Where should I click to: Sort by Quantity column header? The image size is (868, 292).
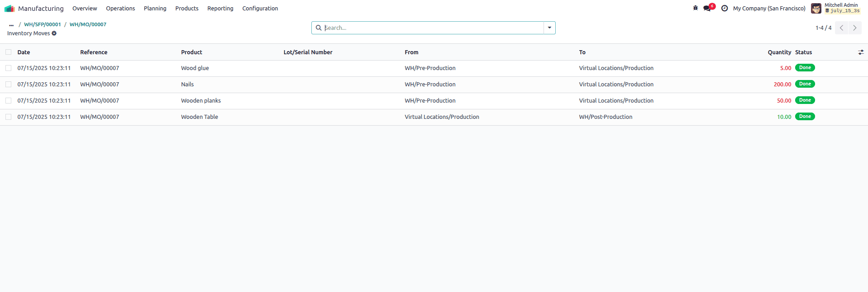[x=779, y=52]
